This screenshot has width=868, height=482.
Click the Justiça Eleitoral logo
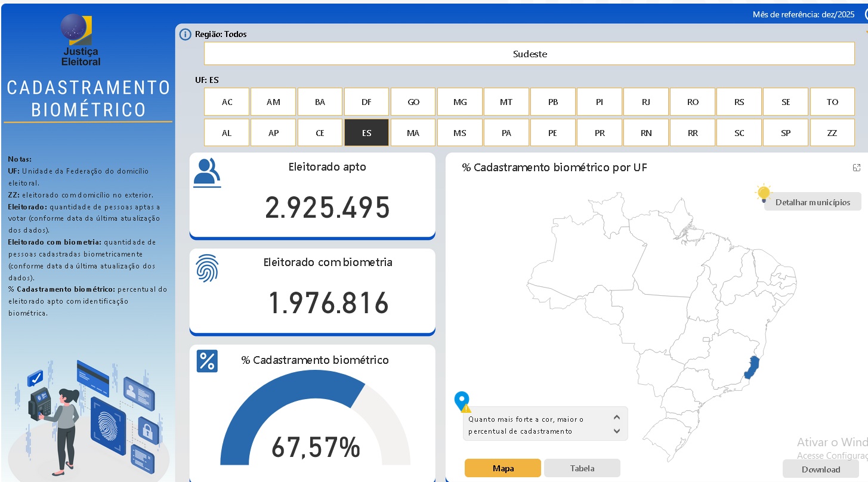82,41
